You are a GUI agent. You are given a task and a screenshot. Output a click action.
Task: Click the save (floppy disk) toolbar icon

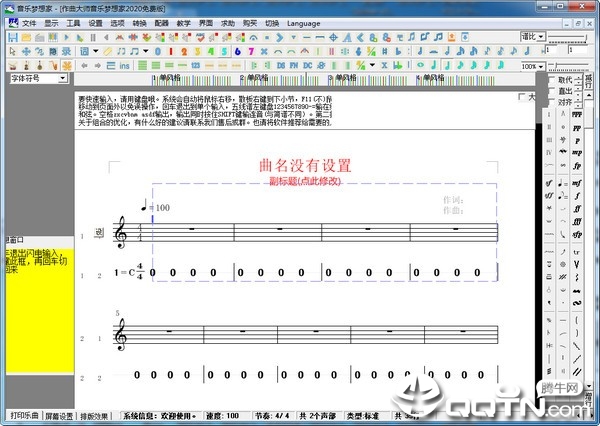pyautogui.click(x=13, y=37)
